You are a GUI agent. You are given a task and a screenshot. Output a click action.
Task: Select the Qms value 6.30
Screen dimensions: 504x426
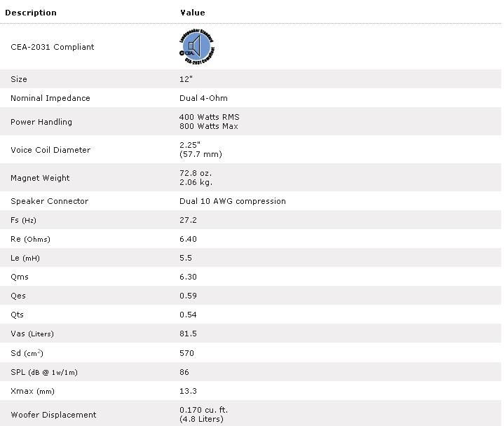[x=188, y=277]
